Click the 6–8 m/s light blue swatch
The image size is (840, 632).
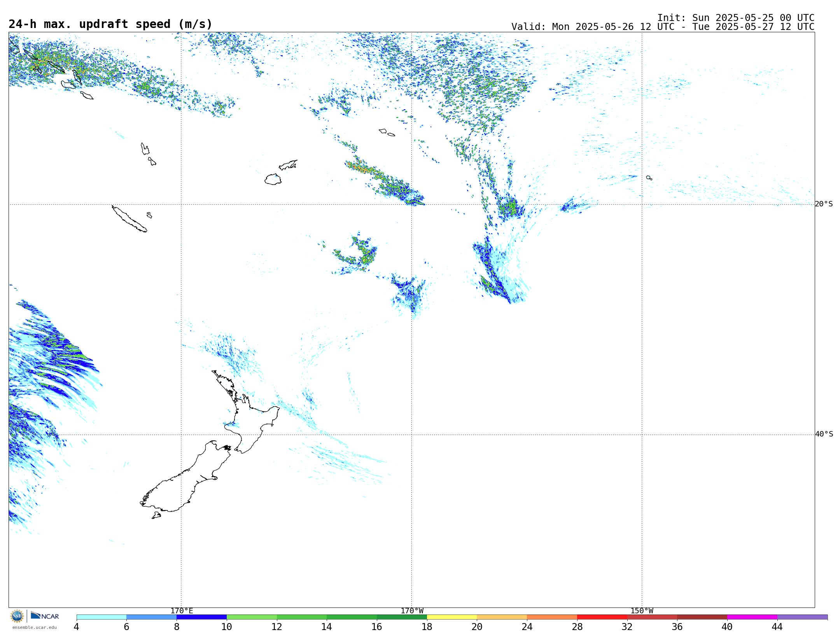[152, 617]
